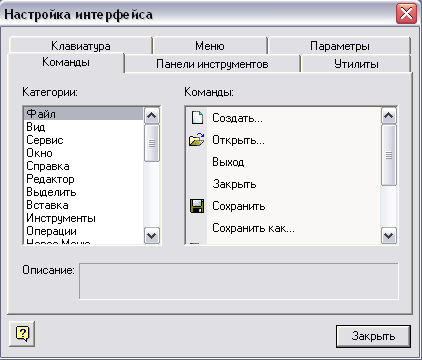Click the Закрыть button at the bottom

click(x=373, y=336)
